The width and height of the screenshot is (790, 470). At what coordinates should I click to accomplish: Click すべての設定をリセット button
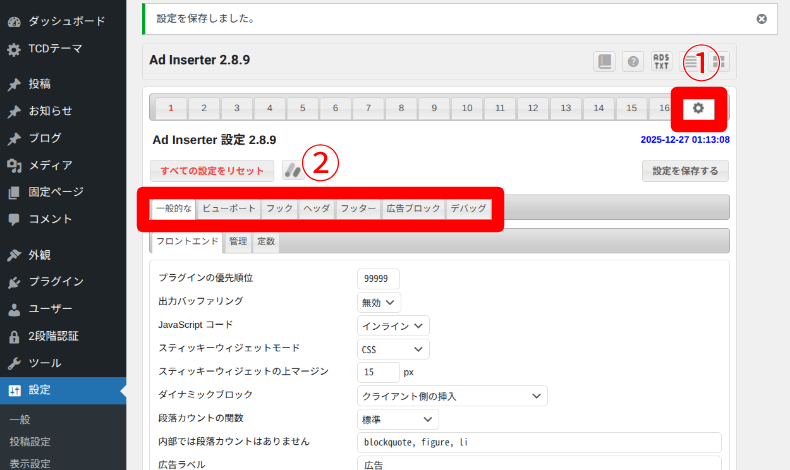pos(212,171)
